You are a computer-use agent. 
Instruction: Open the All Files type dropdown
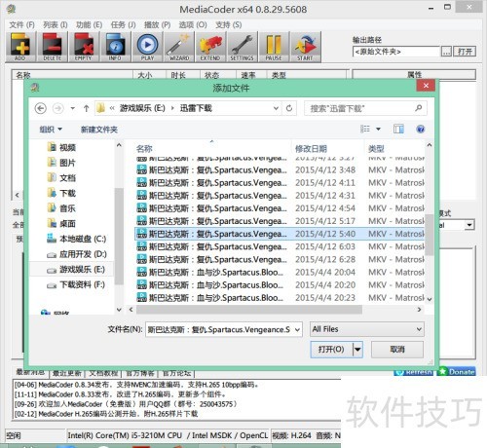(x=367, y=329)
